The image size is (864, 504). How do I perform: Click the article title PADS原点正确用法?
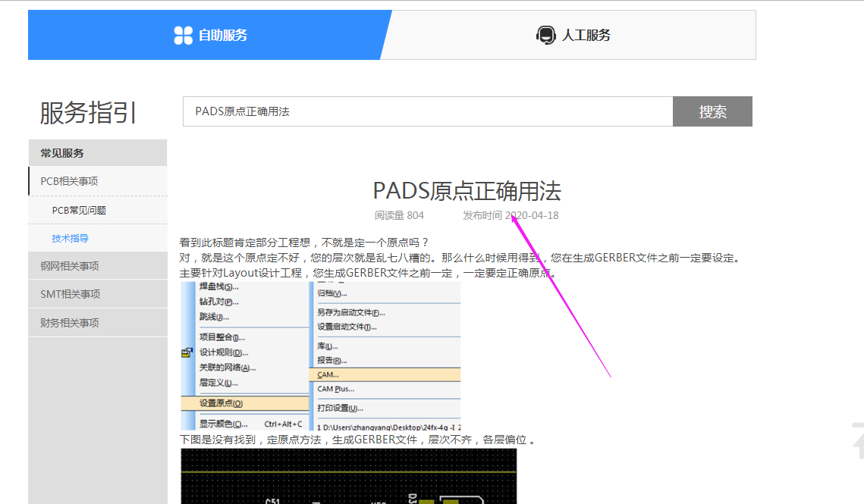[x=467, y=190]
